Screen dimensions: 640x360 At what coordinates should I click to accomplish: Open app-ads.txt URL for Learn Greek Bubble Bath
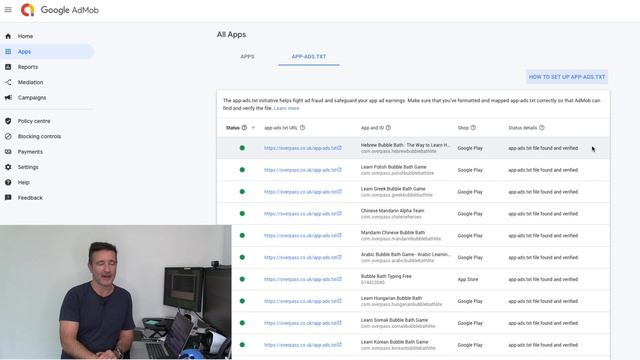(x=302, y=192)
